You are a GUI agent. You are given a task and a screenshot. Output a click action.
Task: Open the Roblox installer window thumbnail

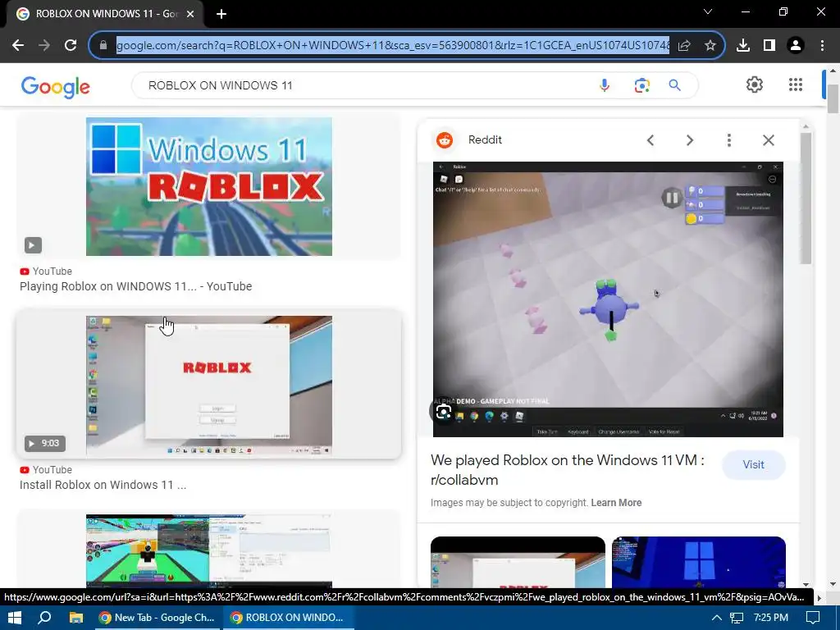pyautogui.click(x=209, y=386)
